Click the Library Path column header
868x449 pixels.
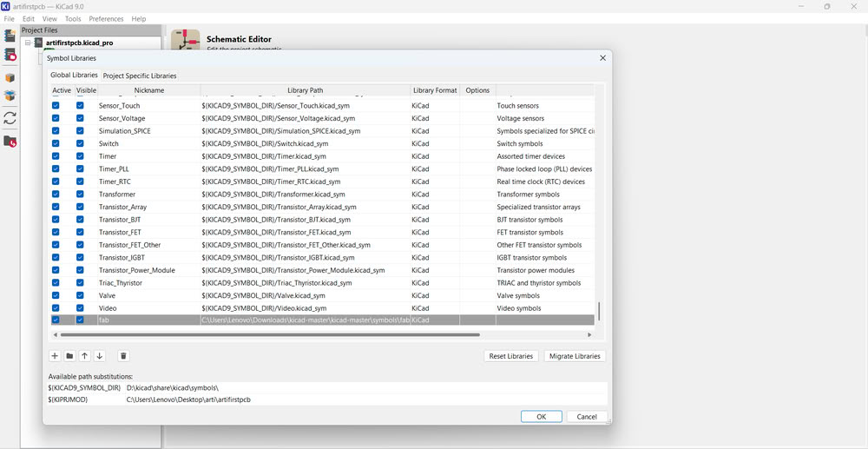tap(306, 90)
